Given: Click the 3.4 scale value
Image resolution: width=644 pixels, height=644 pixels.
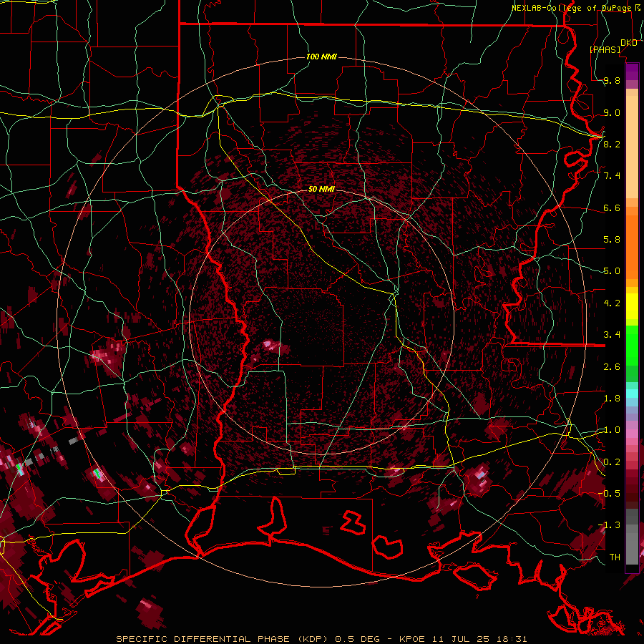Looking at the screenshot, I should pyautogui.click(x=612, y=335).
